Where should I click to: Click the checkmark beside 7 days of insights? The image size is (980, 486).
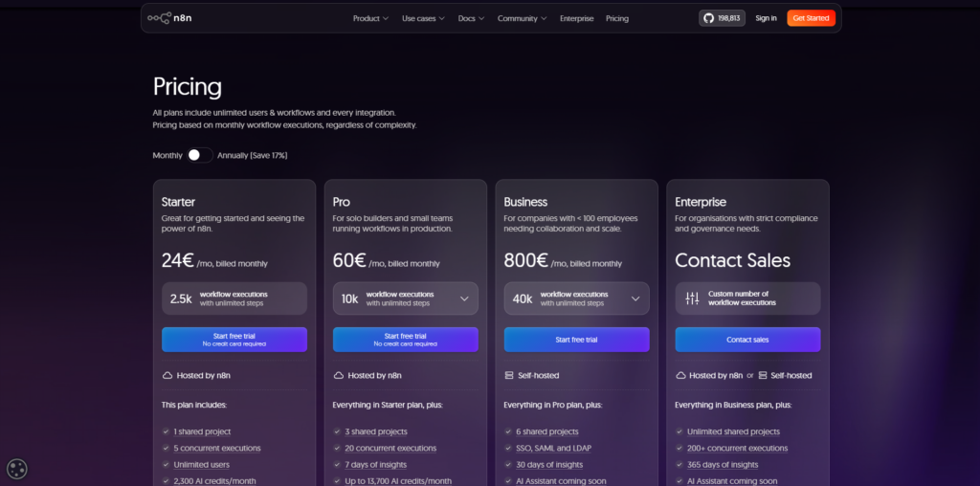point(338,465)
